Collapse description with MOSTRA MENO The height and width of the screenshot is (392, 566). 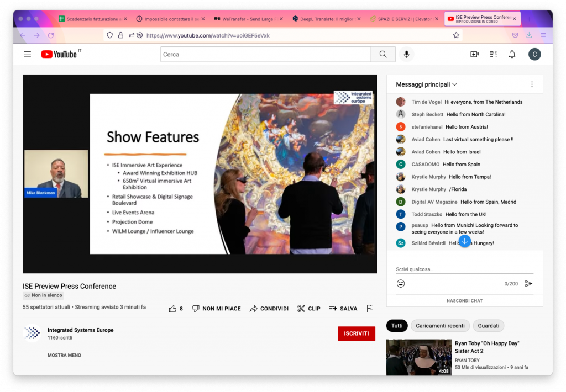(x=64, y=355)
